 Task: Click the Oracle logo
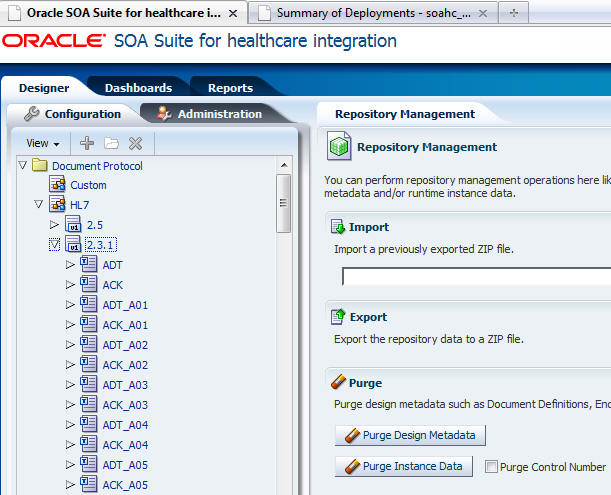coord(54,41)
